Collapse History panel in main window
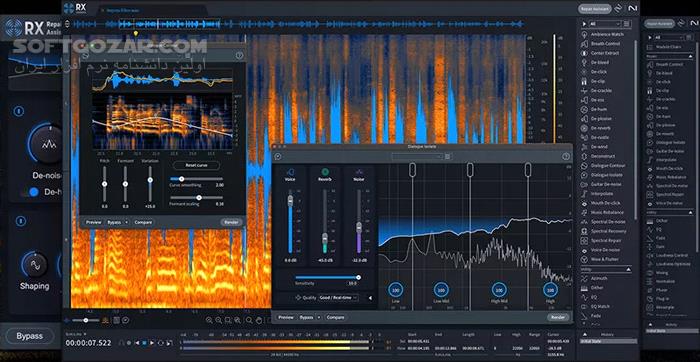This screenshot has height=362, width=700. pos(585,334)
